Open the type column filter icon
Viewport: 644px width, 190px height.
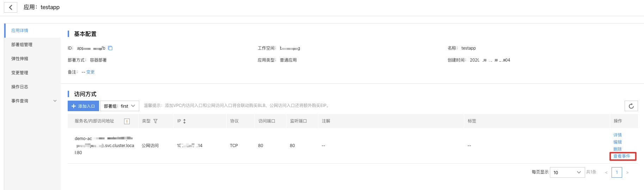155,121
